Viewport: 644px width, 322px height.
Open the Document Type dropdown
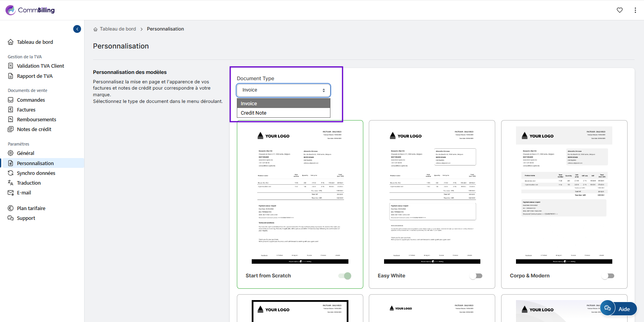[283, 90]
